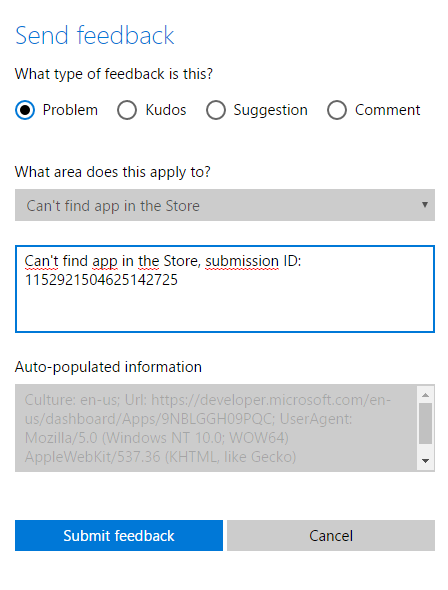
Task: Select the Suggestion radio option
Action: click(x=216, y=110)
